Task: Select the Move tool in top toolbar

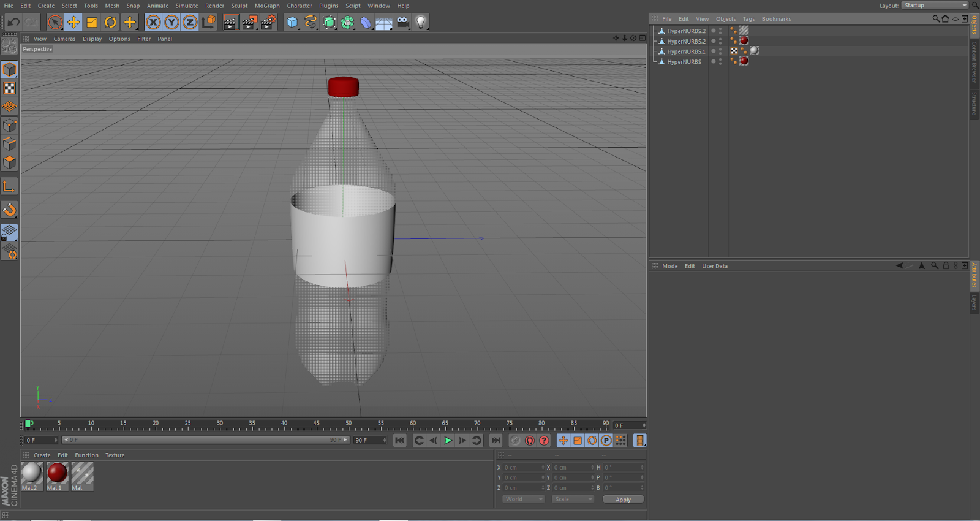Action: pos(73,23)
